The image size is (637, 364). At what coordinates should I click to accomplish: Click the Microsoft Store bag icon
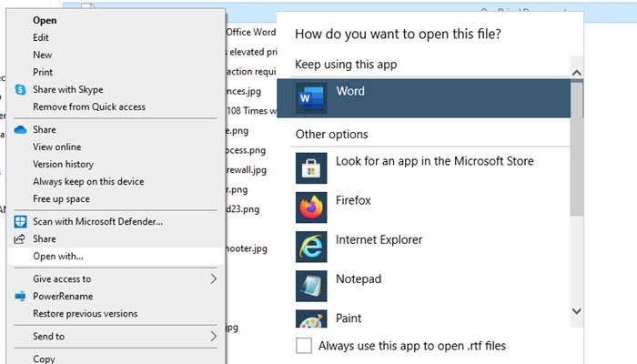point(311,168)
